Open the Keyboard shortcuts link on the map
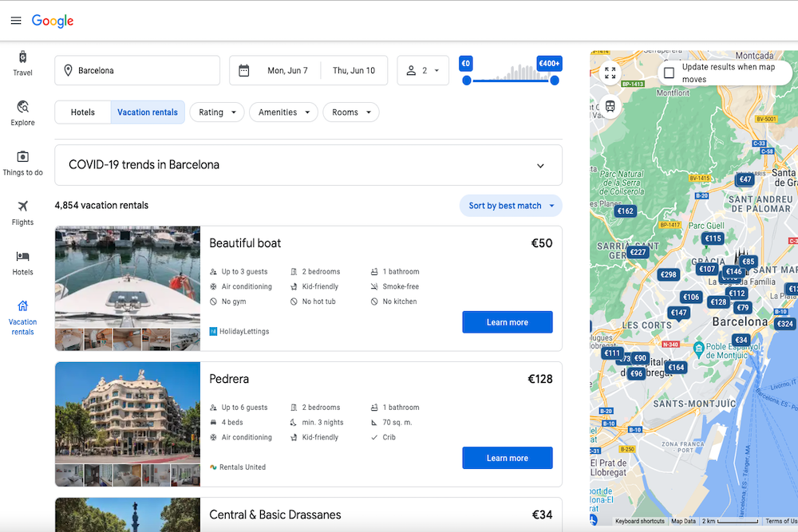Image resolution: width=798 pixels, height=532 pixels. [638, 521]
